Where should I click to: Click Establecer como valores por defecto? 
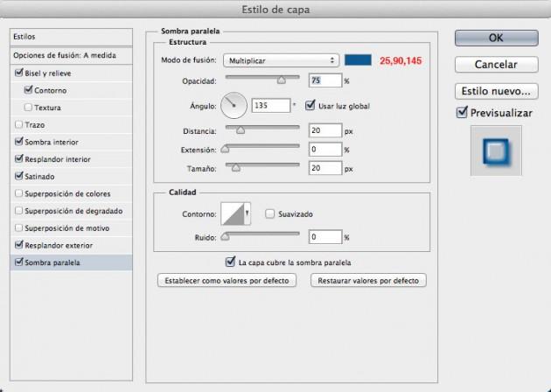pyautogui.click(x=227, y=281)
